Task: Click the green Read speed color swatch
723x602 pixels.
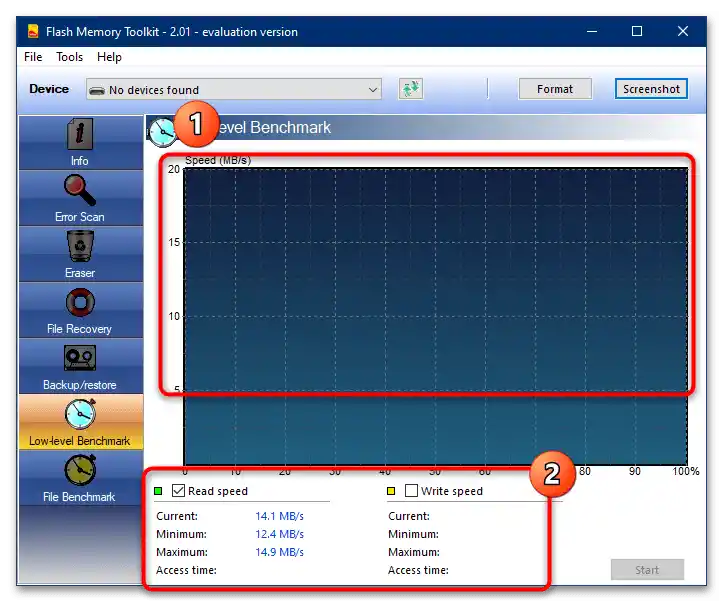Action: coord(158,491)
